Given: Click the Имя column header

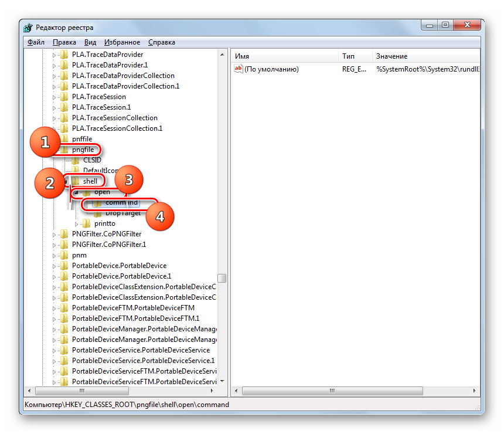Looking at the screenshot, I should click(x=242, y=56).
